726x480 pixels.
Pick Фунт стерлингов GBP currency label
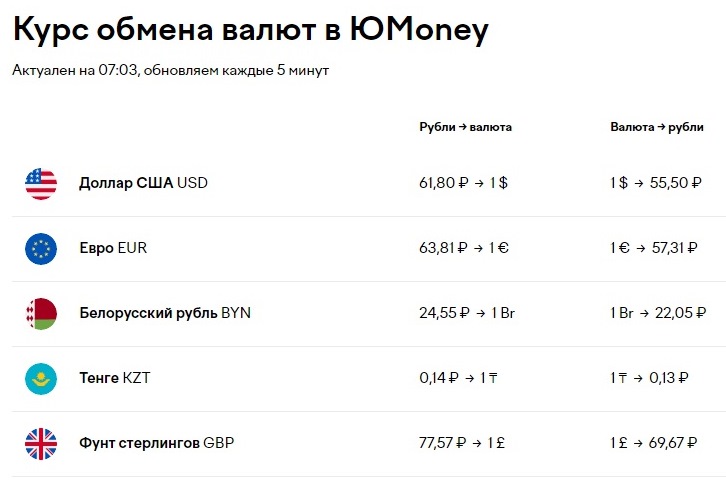pos(157,443)
